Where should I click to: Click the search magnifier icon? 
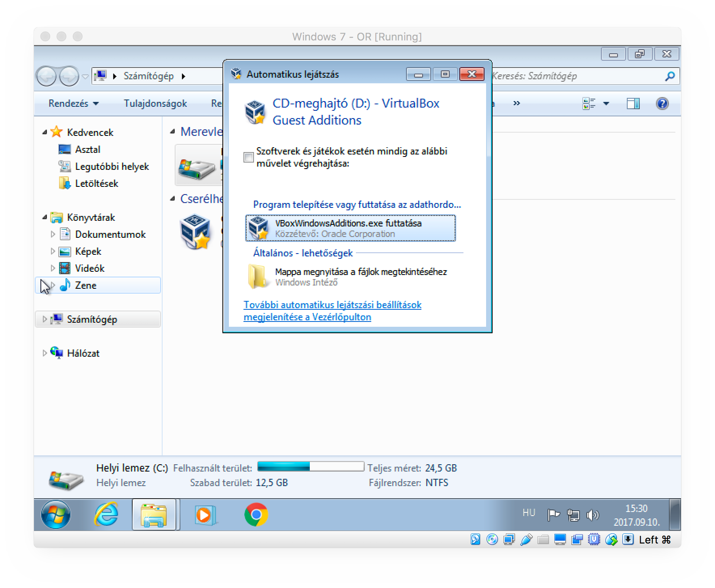(x=670, y=76)
